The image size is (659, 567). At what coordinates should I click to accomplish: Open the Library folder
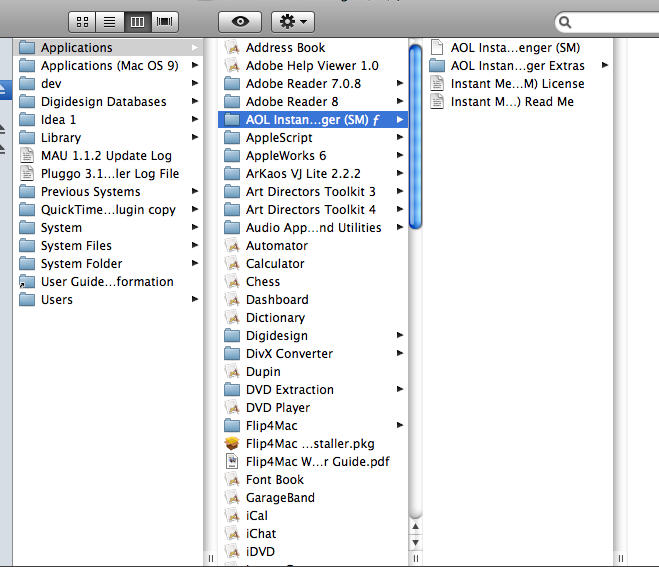tap(108, 137)
